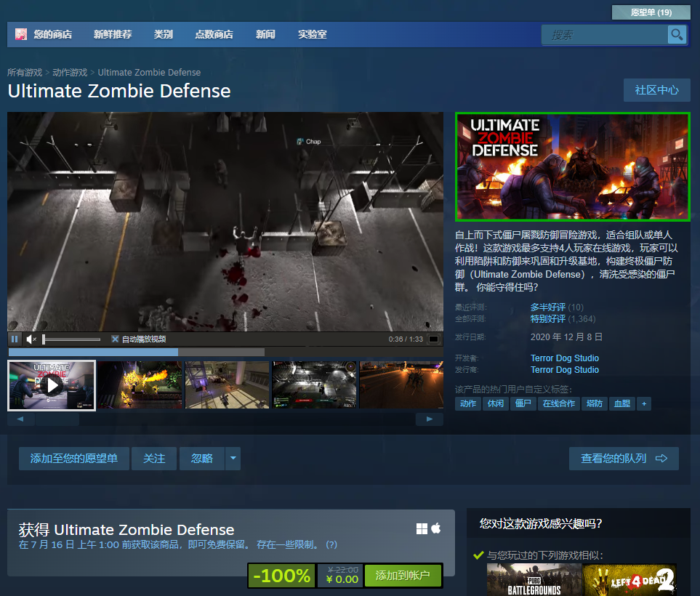
Task: Adjust the video volume slider
Action: (71, 339)
